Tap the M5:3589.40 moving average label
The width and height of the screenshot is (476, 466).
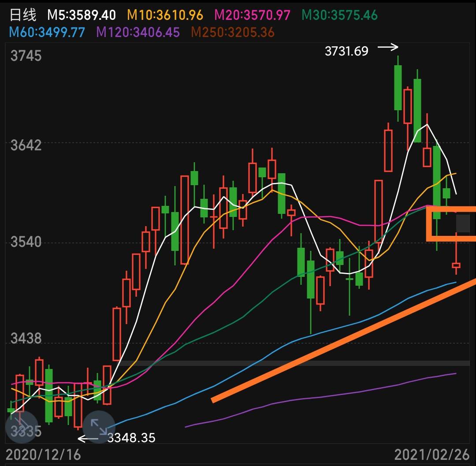[82, 15]
